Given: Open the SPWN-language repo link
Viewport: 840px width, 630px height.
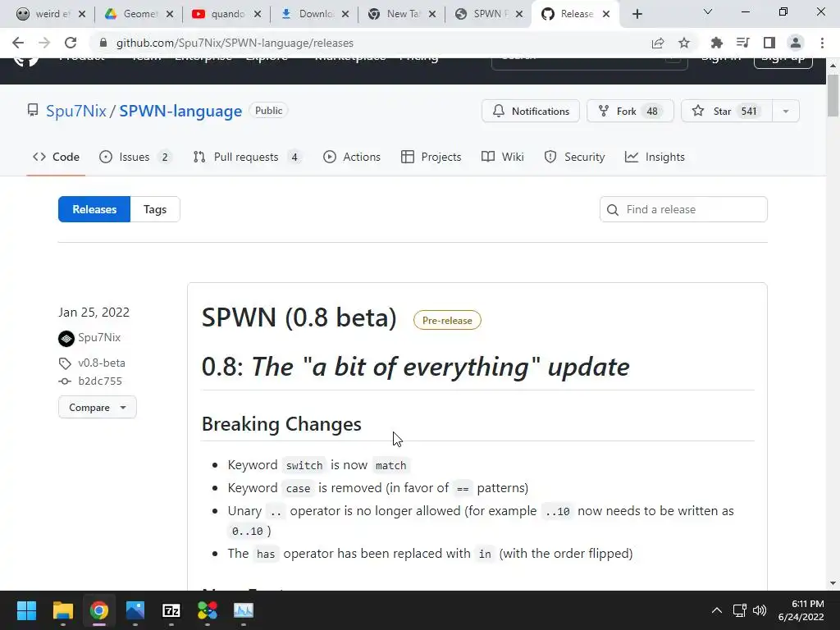Looking at the screenshot, I should (180, 111).
